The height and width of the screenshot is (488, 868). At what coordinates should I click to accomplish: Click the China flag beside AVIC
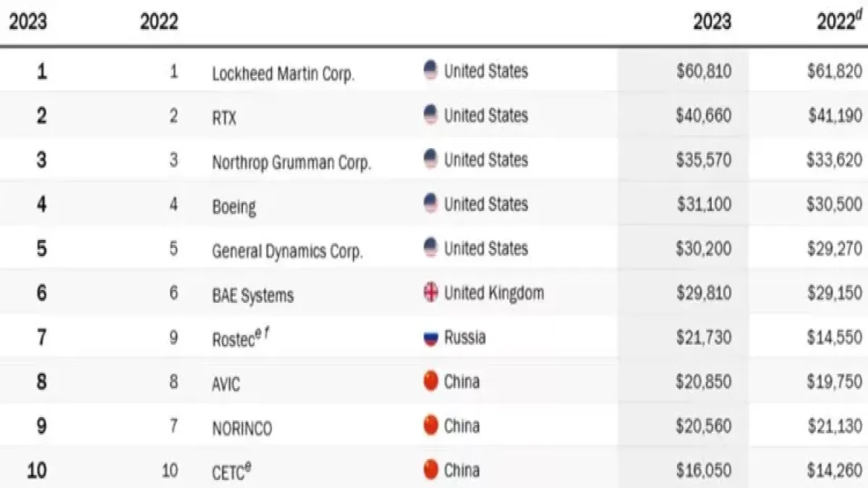[430, 382]
